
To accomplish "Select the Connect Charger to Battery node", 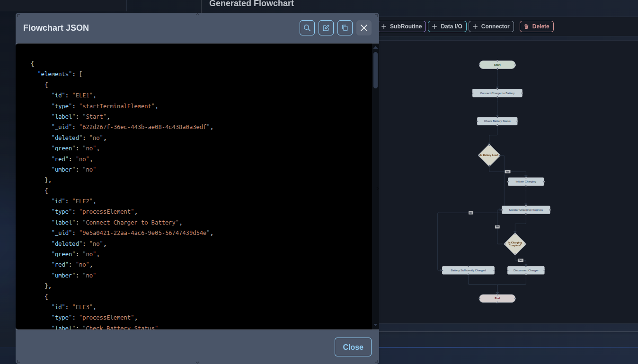I will 497,93.
